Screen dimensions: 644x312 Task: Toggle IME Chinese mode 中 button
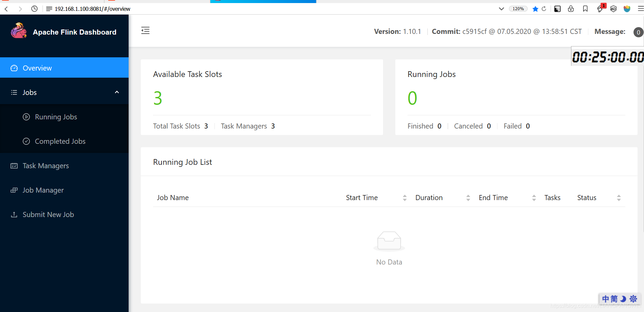pos(606,299)
